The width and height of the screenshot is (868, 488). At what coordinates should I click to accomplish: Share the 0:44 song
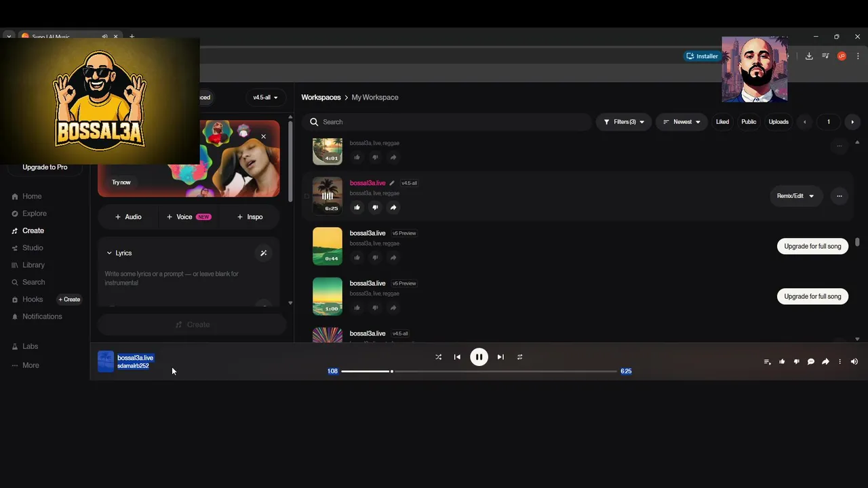pyautogui.click(x=393, y=258)
